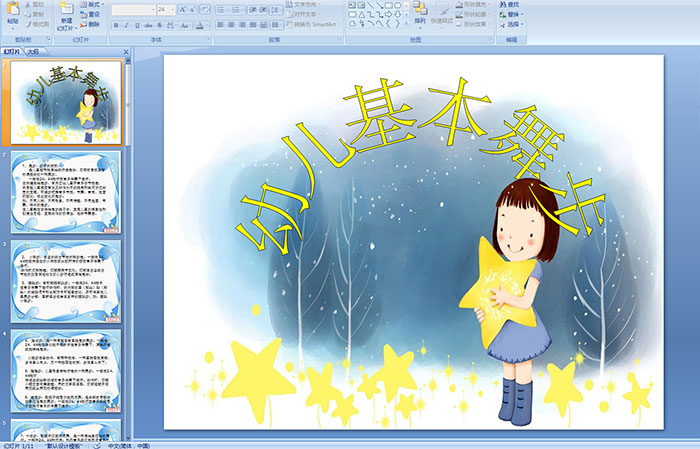Click the Shrink Font icon

192,9
